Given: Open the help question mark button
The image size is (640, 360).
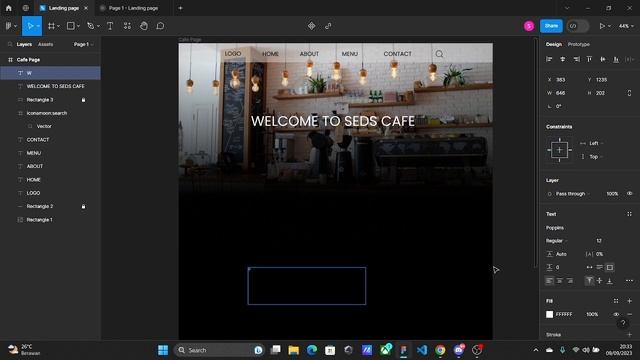Looking at the screenshot, I should coord(623,323).
